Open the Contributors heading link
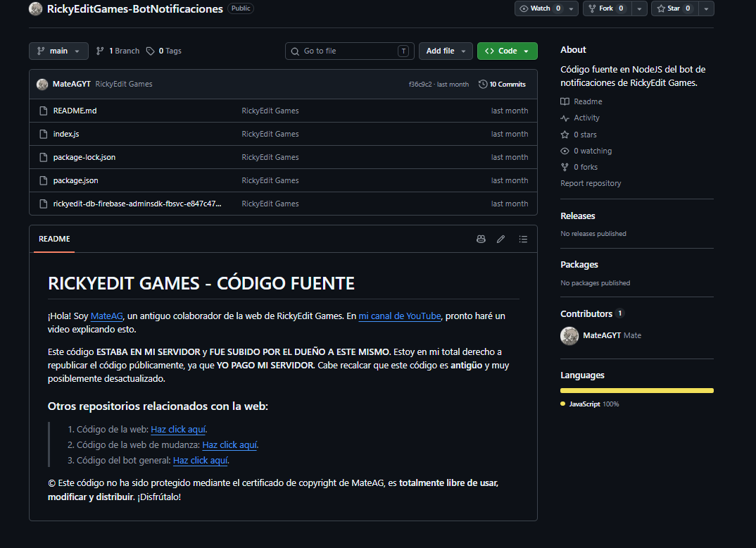 tap(592, 314)
